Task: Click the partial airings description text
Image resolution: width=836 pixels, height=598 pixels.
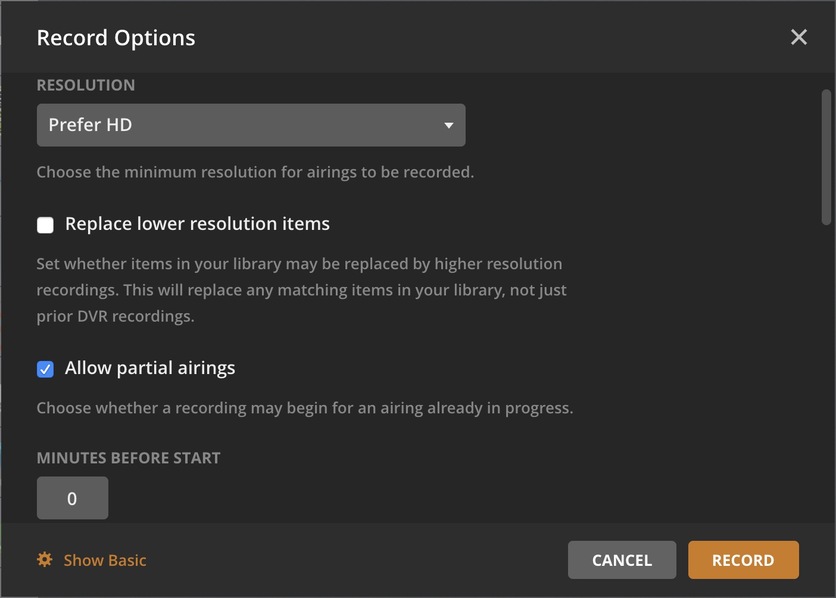Action: (x=305, y=408)
